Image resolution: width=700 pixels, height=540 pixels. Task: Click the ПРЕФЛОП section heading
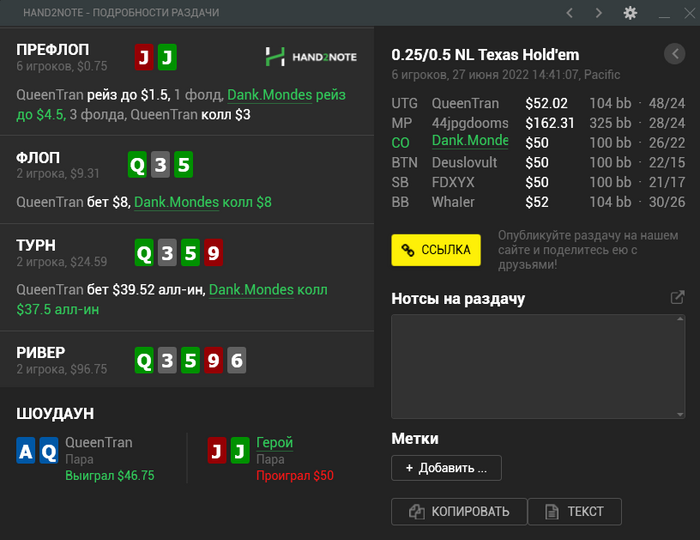(53, 49)
